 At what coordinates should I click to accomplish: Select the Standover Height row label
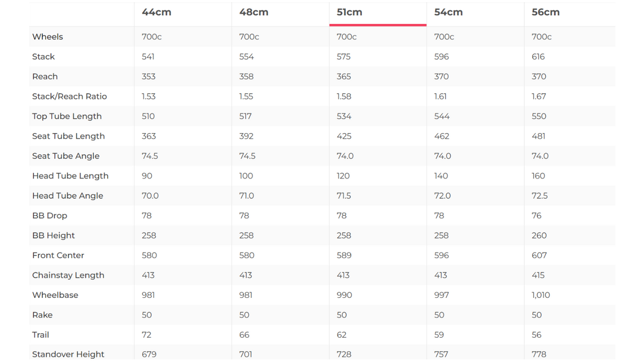point(68,355)
